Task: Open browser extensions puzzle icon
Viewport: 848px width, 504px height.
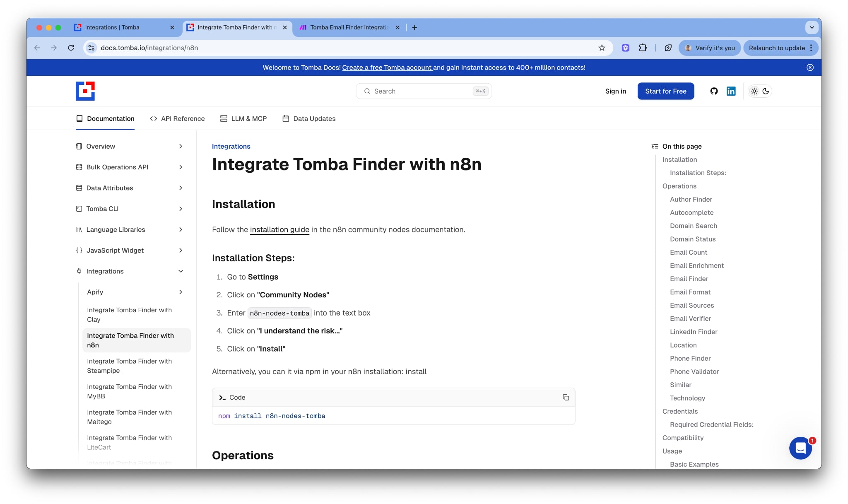Action: pos(643,48)
